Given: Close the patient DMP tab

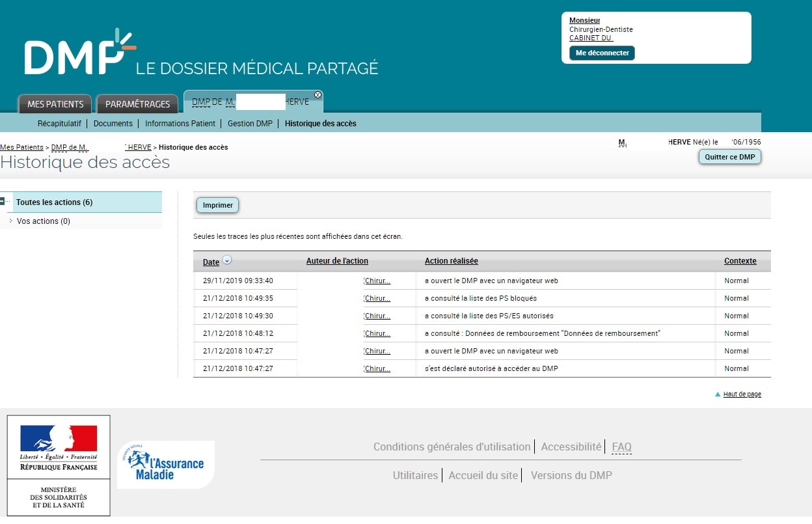Looking at the screenshot, I should [x=318, y=95].
